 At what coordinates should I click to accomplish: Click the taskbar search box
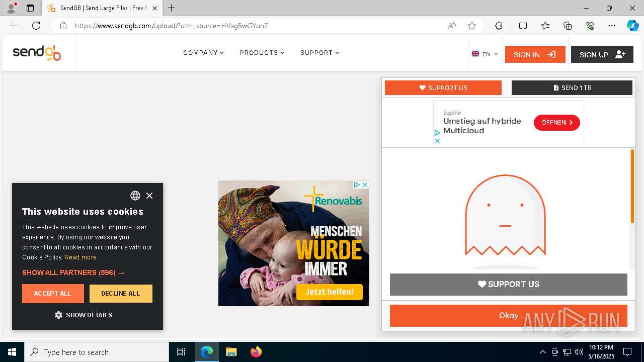(97, 352)
